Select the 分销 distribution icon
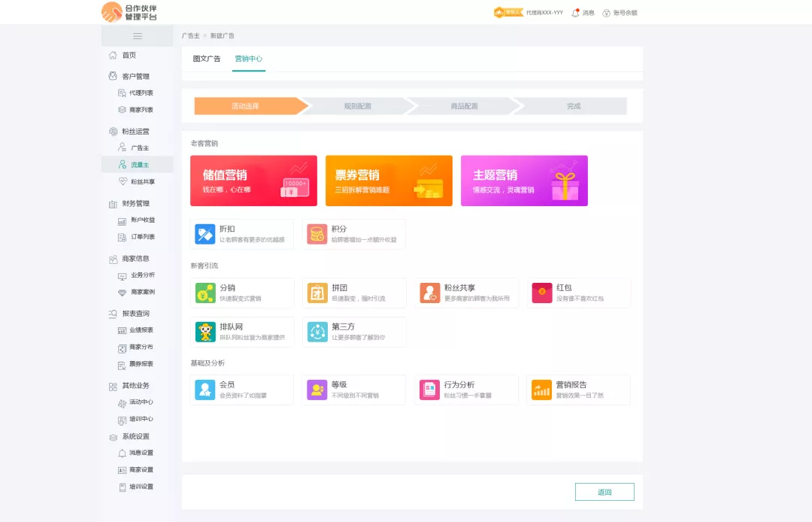Image resolution: width=812 pixels, height=522 pixels. [205, 293]
